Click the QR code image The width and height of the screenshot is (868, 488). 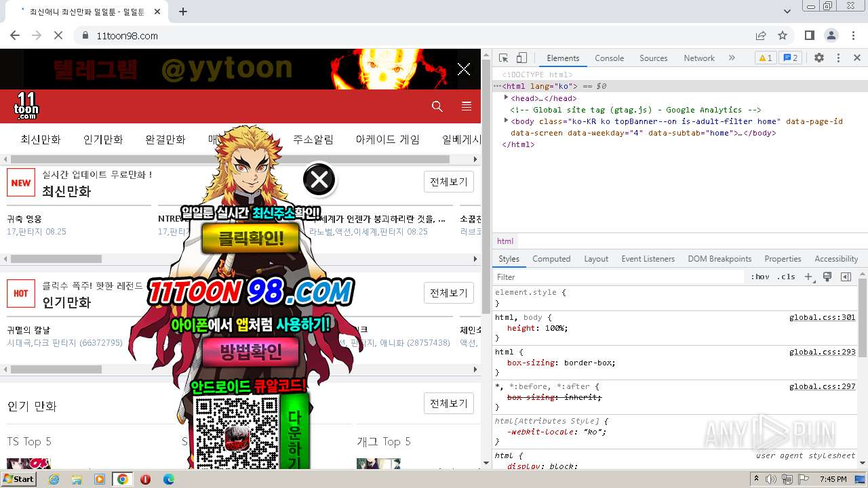pos(237,434)
